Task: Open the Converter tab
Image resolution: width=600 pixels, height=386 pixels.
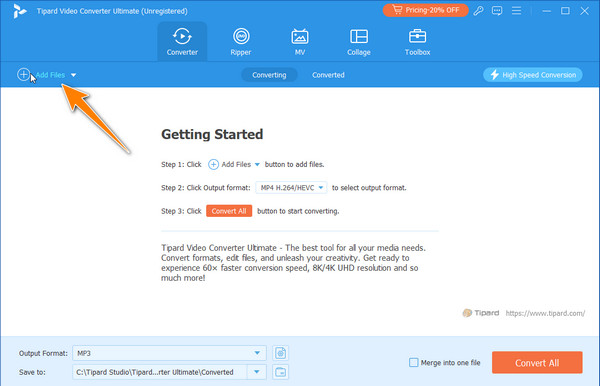Action: [182, 41]
